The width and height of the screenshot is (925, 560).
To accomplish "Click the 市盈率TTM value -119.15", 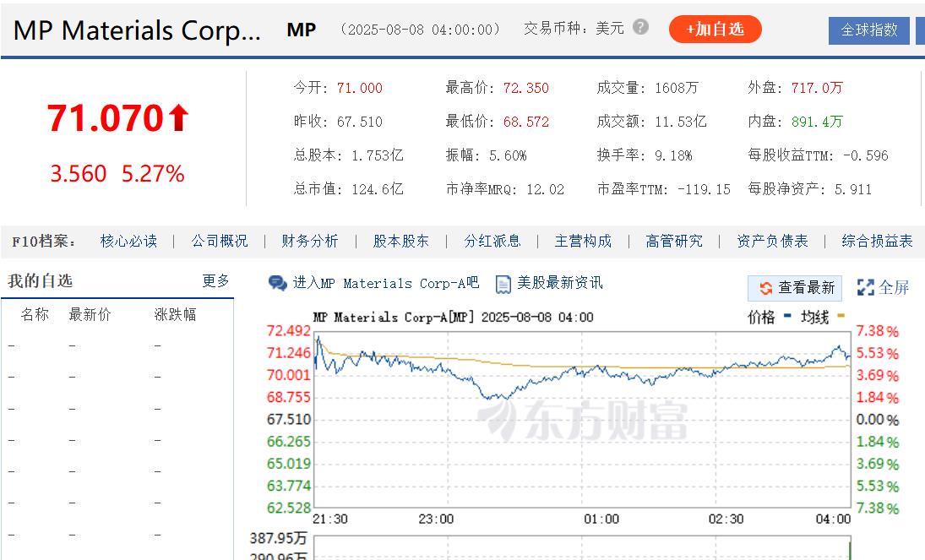I will pyautogui.click(x=704, y=189).
